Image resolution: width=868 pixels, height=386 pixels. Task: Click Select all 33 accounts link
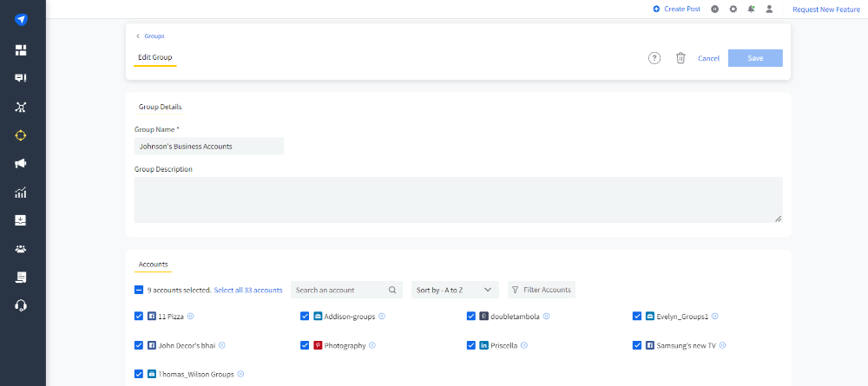click(x=248, y=290)
